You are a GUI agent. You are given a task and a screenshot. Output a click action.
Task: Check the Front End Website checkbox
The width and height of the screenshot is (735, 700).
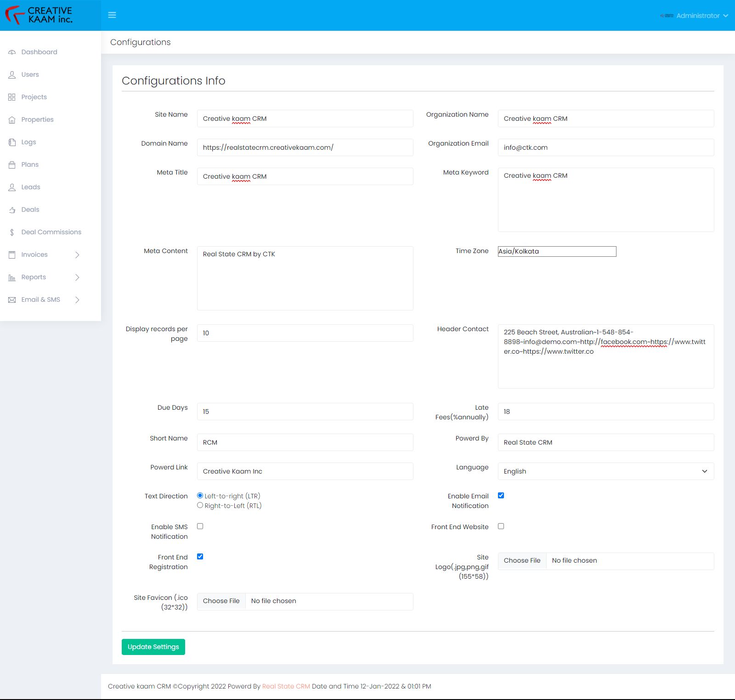click(x=501, y=526)
